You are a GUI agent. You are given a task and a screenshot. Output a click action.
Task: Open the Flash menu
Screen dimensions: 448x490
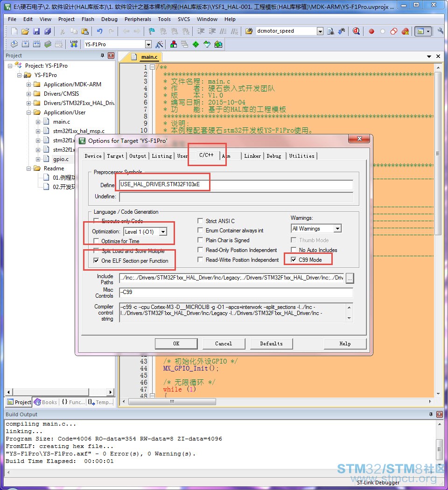[x=88, y=19]
